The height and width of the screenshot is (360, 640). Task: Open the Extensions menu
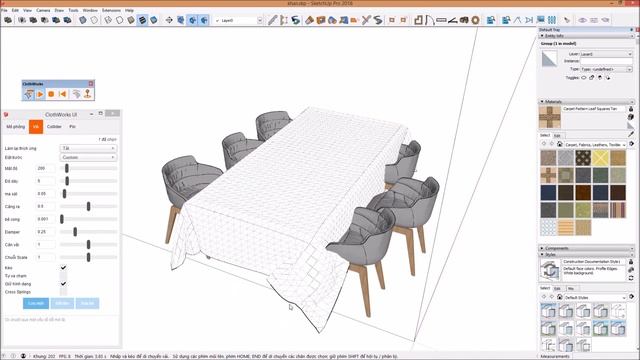[111, 10]
